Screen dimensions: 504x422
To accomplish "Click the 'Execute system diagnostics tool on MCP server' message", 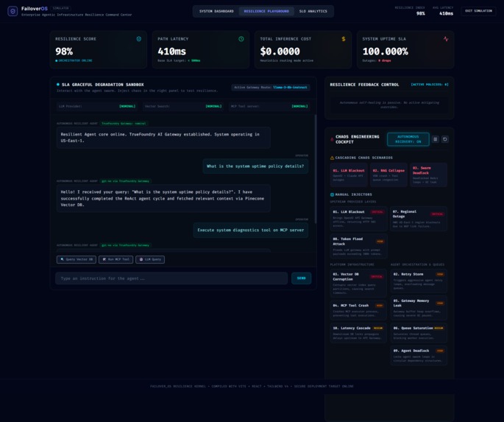I will point(250,230).
